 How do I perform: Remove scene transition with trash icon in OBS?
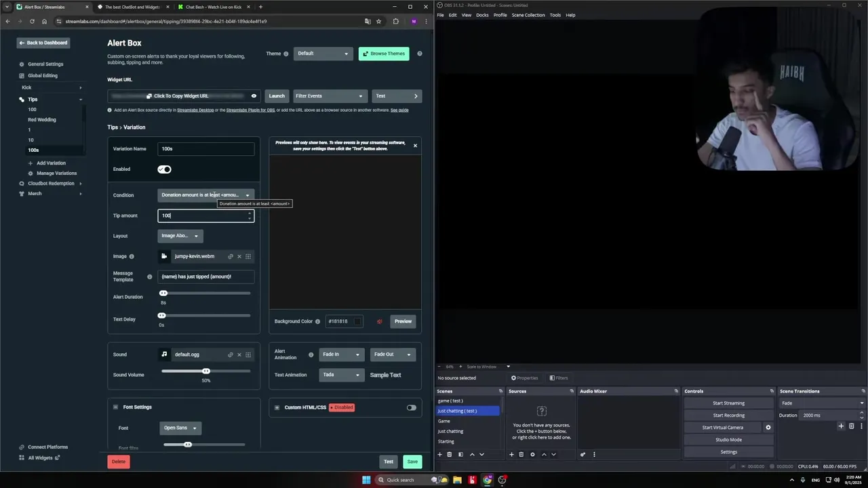[x=852, y=426]
